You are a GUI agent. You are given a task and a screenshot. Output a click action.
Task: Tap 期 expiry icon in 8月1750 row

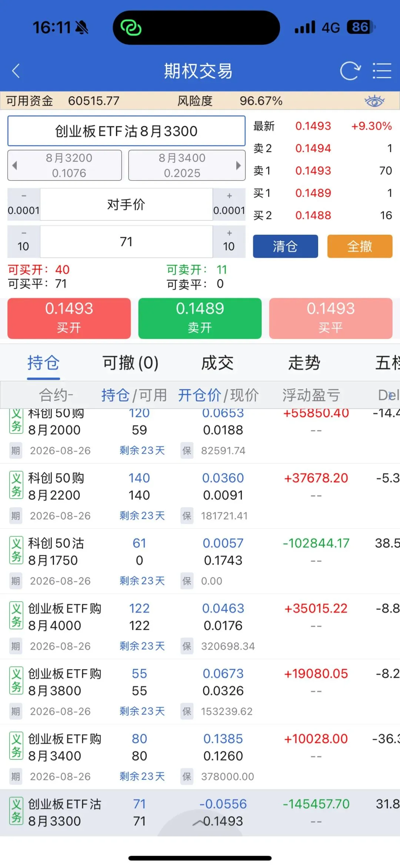[16, 581]
